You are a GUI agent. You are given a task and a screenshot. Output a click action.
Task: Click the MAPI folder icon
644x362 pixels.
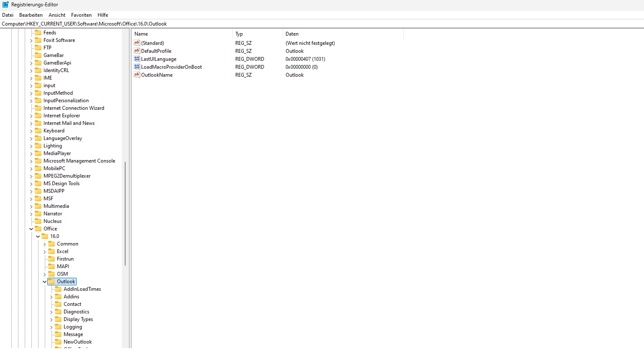pos(52,266)
